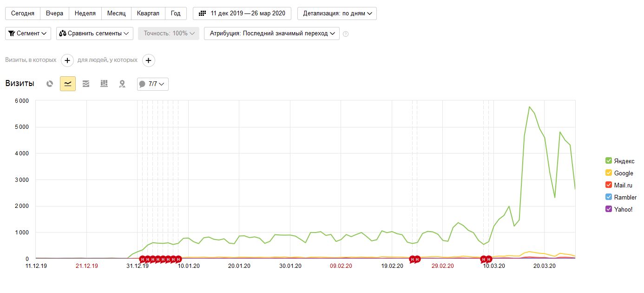The image size is (644, 293).
Task: Select the line chart view
Action: (x=68, y=84)
